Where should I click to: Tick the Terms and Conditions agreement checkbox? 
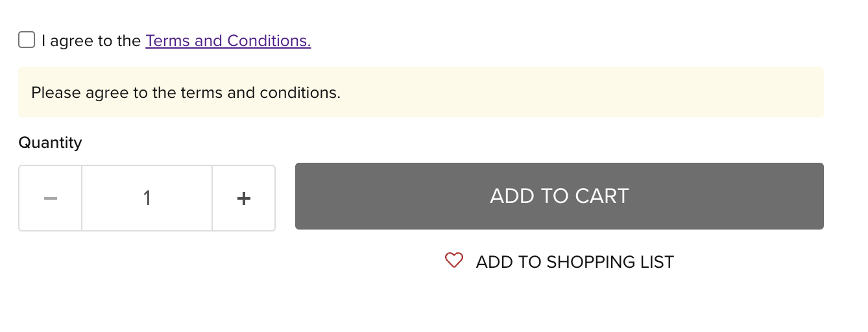point(27,40)
